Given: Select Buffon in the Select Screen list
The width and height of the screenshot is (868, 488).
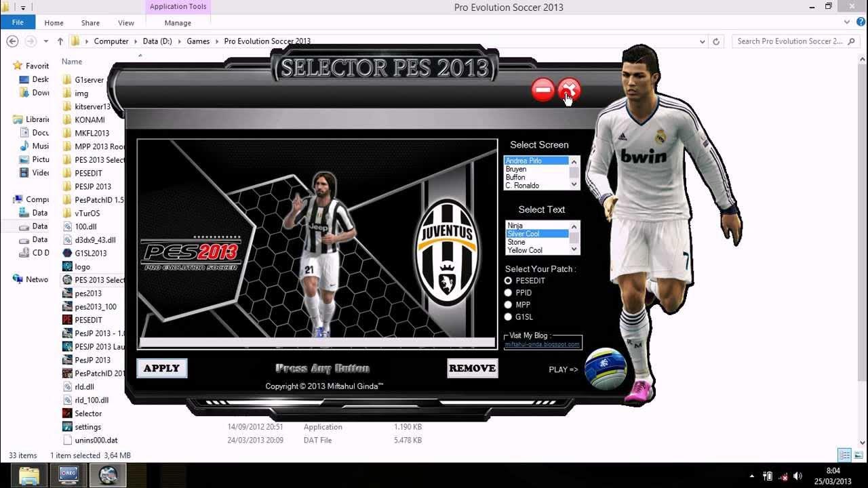Looking at the screenshot, I should click(x=536, y=177).
